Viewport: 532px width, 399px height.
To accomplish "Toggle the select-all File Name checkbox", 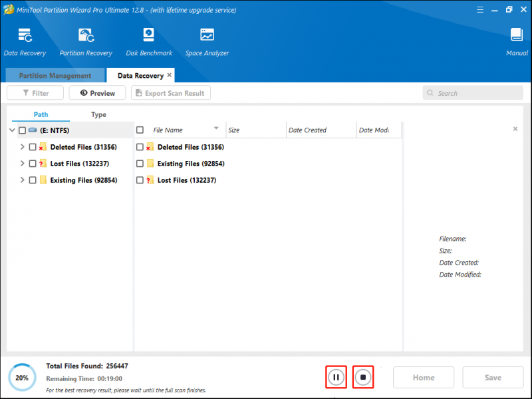I will tap(140, 130).
